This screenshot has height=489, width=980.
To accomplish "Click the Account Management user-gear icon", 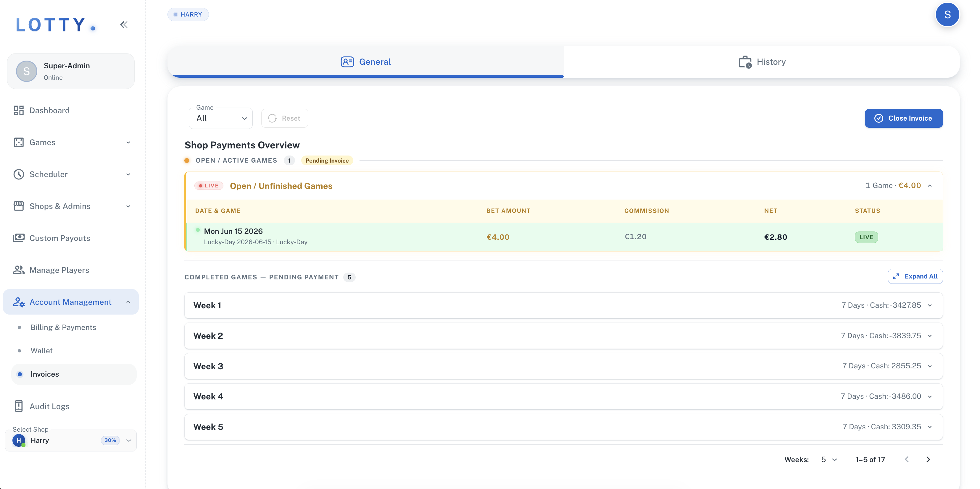I will coord(19,302).
